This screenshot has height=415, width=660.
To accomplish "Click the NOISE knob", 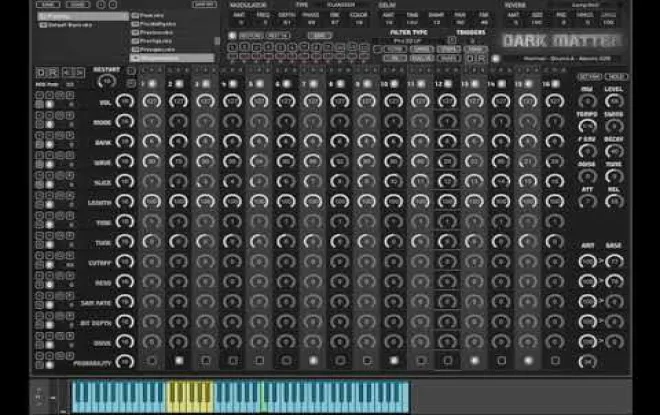I will click(587, 176).
